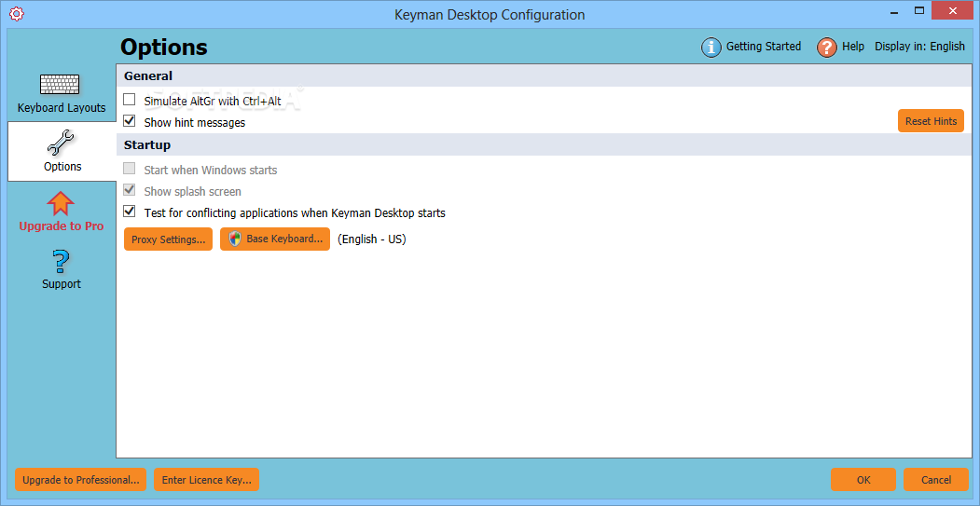Viewport: 980px width, 506px height.
Task: Close the Keyman Desktop Configuration window
Action: pyautogui.click(x=953, y=10)
